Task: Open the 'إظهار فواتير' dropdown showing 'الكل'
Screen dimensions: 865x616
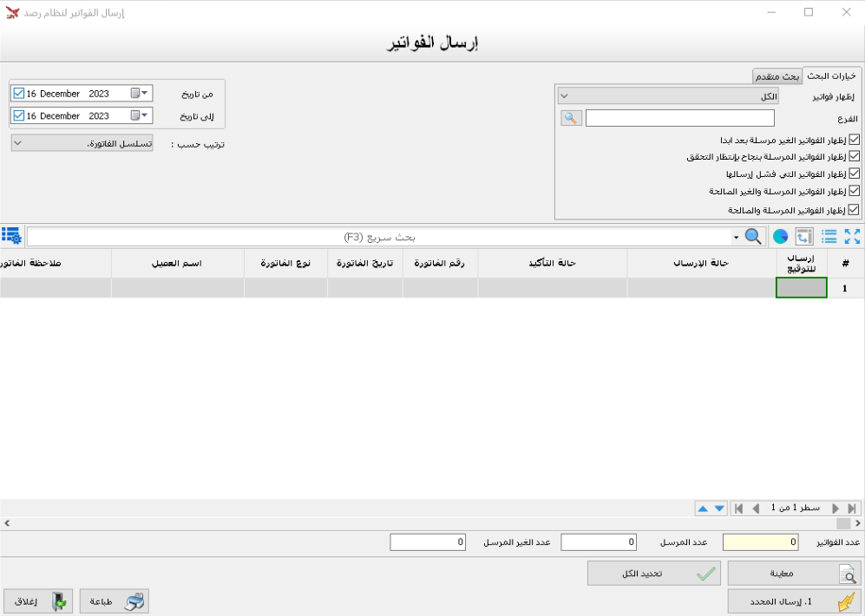Action: (668, 96)
